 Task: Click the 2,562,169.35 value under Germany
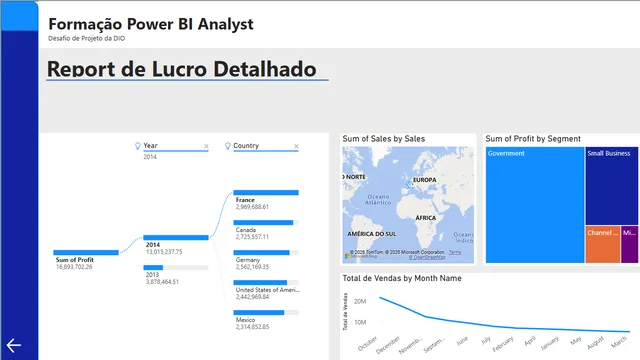click(x=252, y=267)
